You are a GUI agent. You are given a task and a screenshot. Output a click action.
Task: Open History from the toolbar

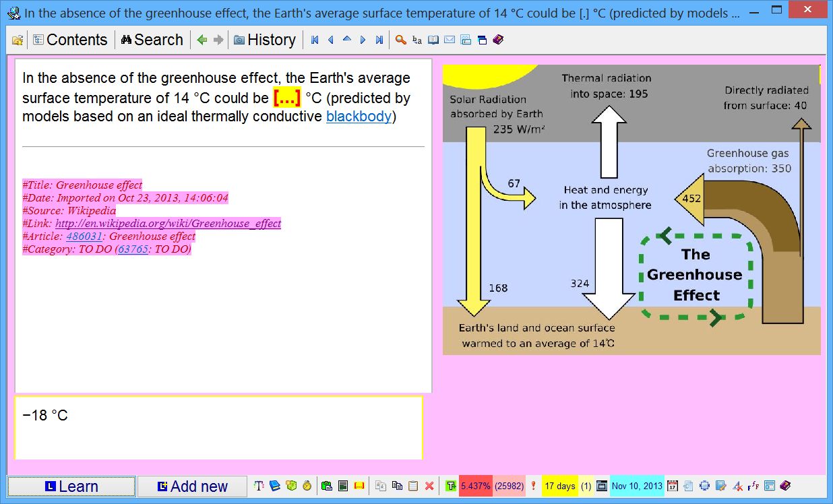point(264,40)
